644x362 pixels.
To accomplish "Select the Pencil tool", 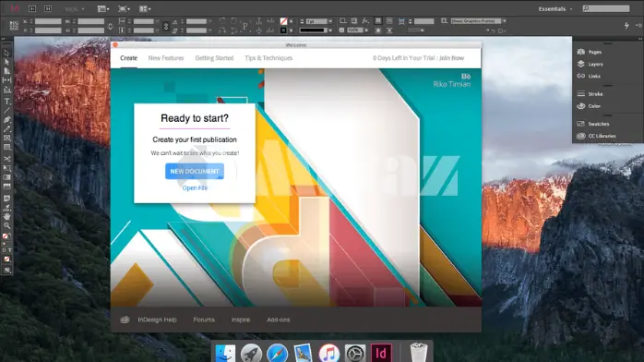I will click(x=6, y=128).
